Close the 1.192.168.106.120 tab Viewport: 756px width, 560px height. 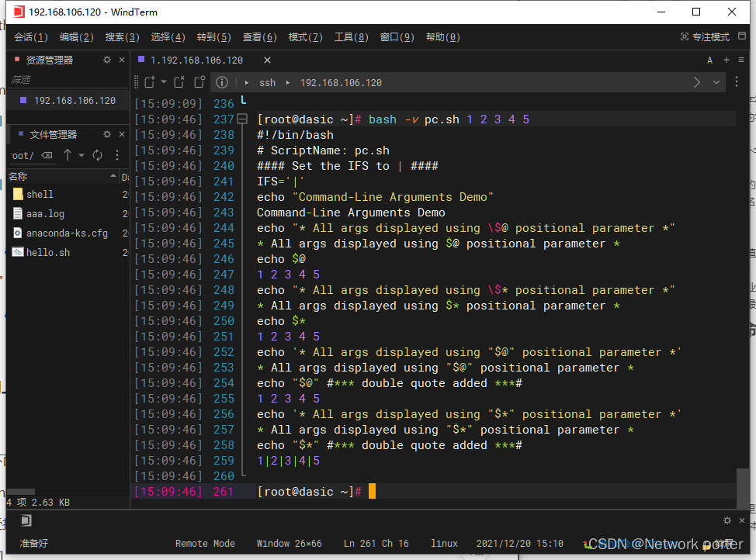tap(267, 60)
